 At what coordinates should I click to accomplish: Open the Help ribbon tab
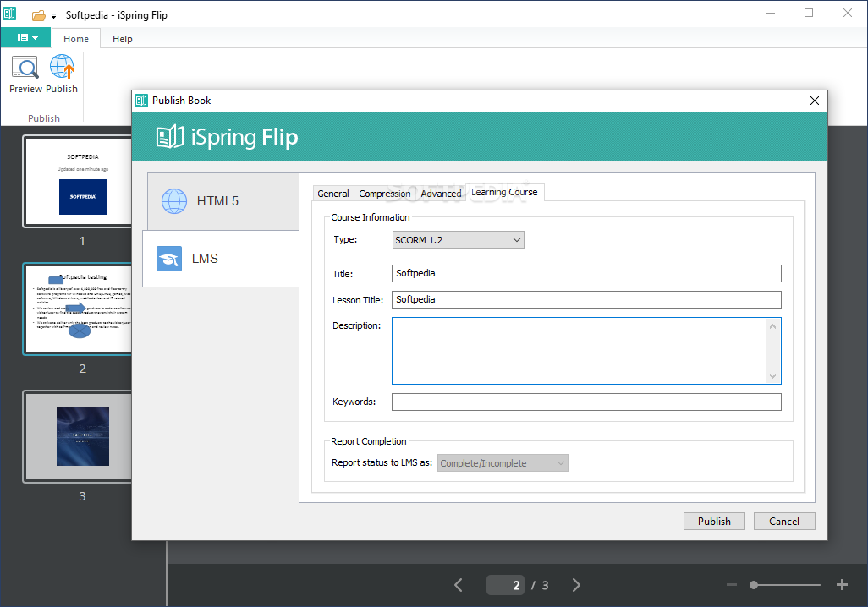123,39
